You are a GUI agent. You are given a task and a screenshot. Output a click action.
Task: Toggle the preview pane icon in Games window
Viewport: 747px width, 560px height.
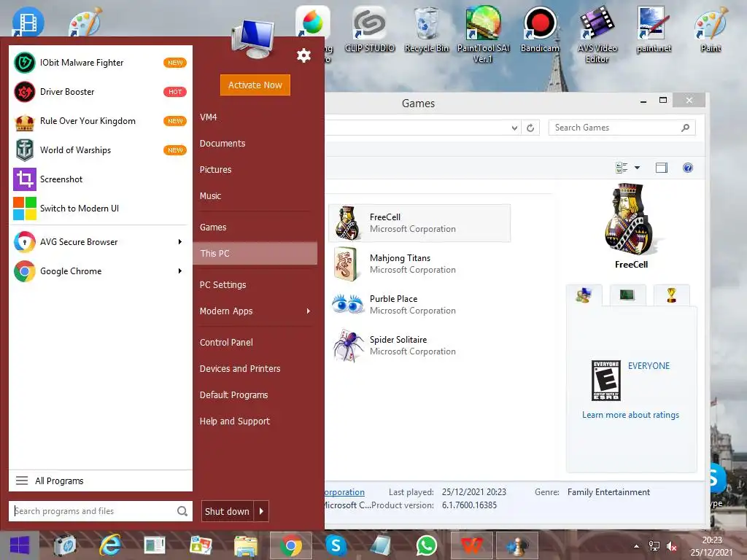tap(661, 168)
